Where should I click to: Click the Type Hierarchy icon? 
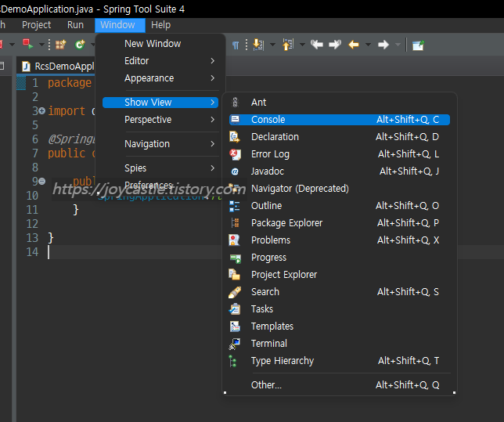[x=233, y=361]
